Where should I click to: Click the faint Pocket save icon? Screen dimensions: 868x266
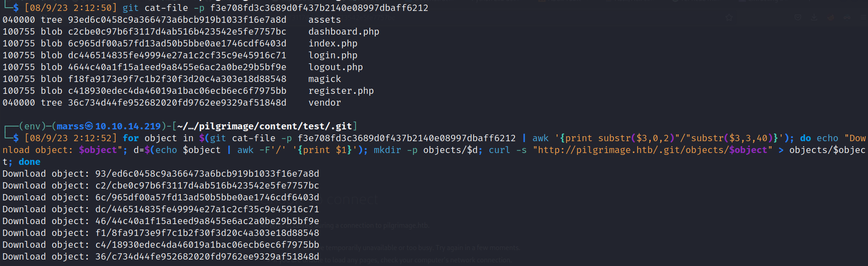(798, 17)
